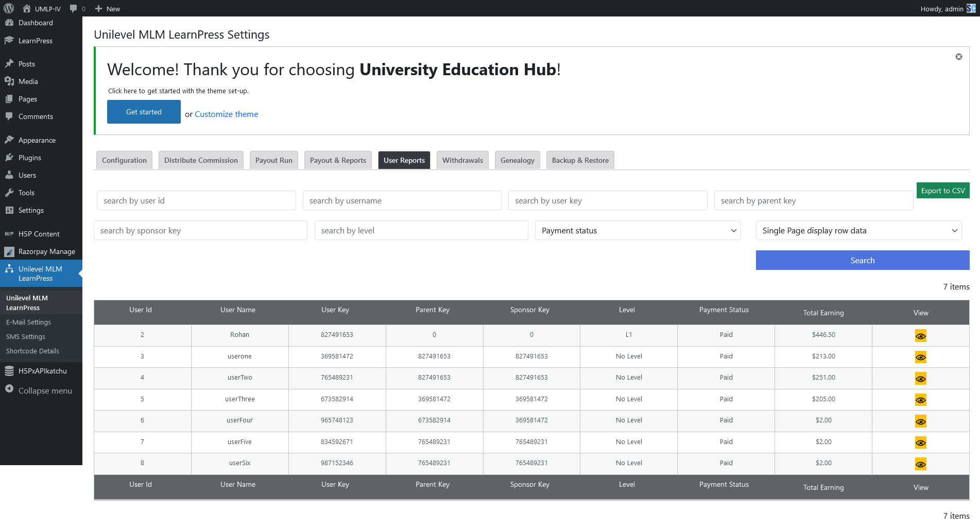Select the Unilevel MLM LearnPress sidebar icon
Image resolution: width=980 pixels, height=528 pixels.
(9, 269)
